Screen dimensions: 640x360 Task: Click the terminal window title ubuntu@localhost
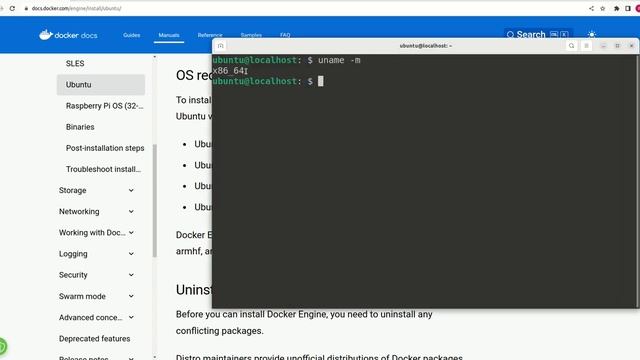pyautogui.click(x=426, y=46)
